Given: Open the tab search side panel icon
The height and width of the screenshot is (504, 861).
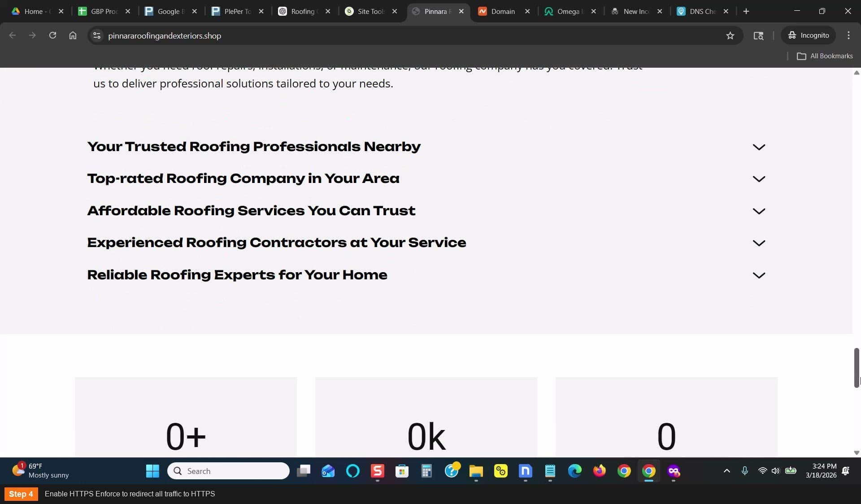Looking at the screenshot, I should [x=758, y=35].
